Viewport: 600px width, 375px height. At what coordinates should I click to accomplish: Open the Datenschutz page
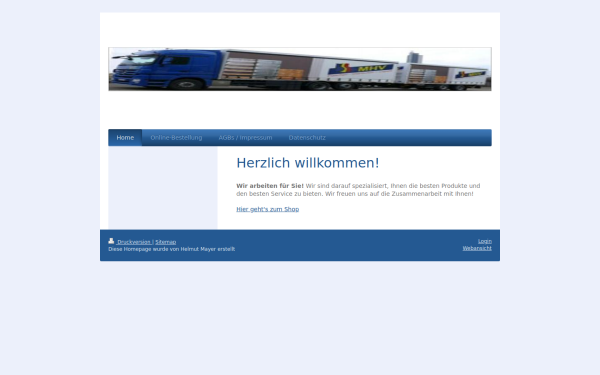(307, 138)
